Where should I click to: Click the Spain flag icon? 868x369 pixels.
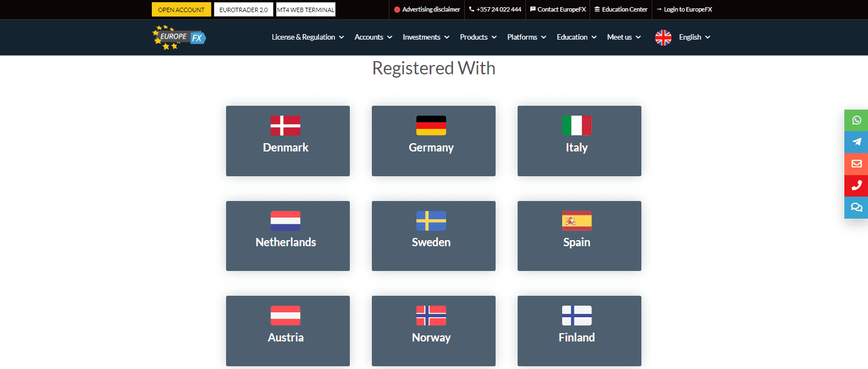[576, 221]
